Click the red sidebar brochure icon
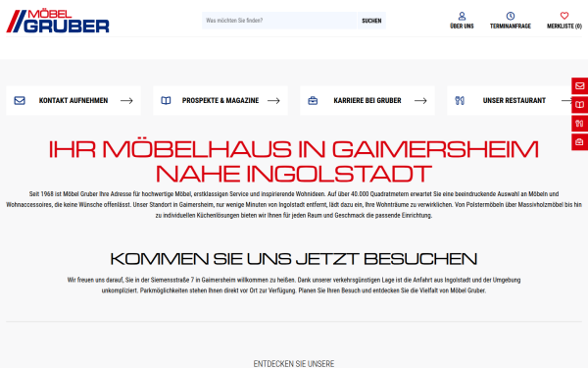588x368 pixels. [580, 105]
